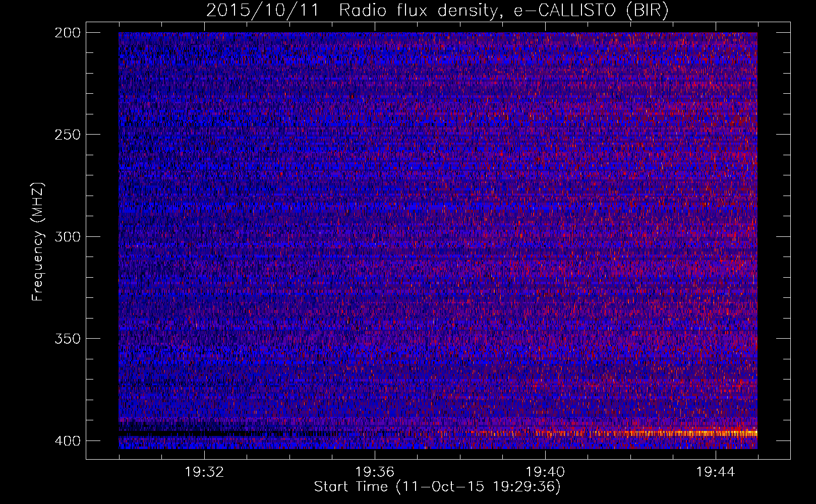Click the 19:36 time tick label

(375, 472)
